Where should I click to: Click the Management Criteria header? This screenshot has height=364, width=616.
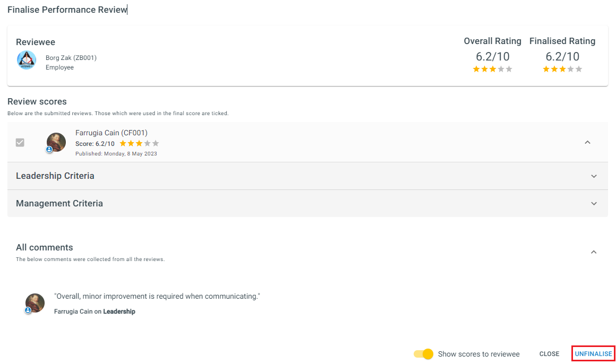pyautogui.click(x=307, y=203)
